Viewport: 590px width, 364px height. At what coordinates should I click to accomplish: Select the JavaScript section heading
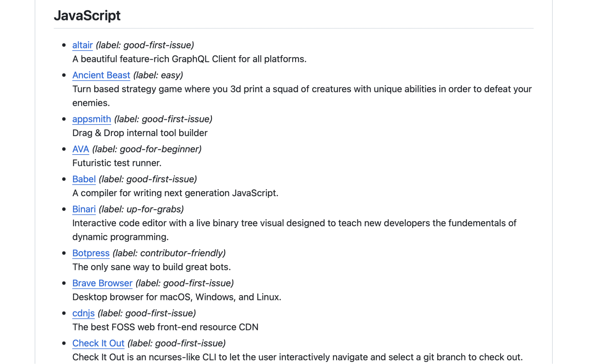coord(88,16)
